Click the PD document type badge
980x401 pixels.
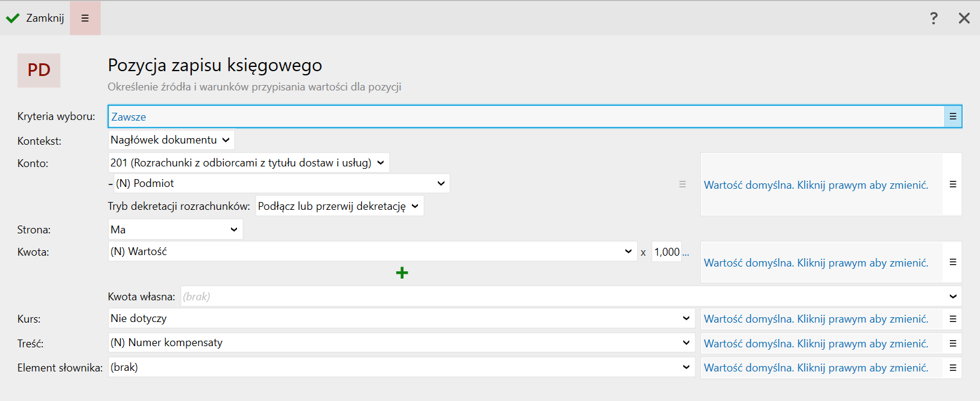coord(39,71)
